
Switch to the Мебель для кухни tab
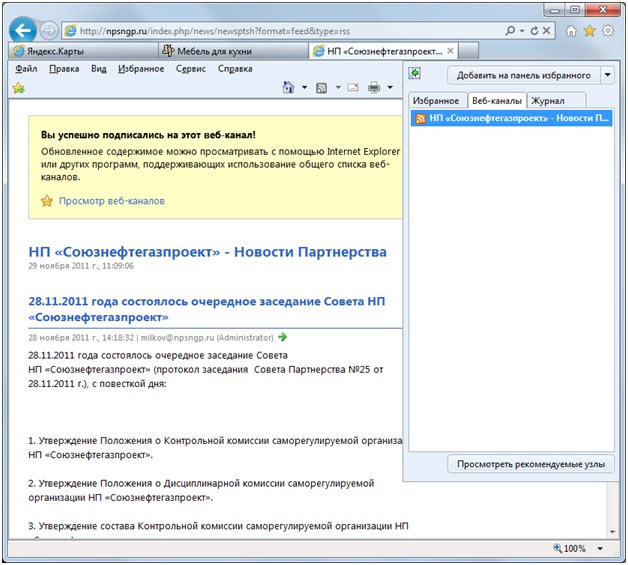(233, 51)
